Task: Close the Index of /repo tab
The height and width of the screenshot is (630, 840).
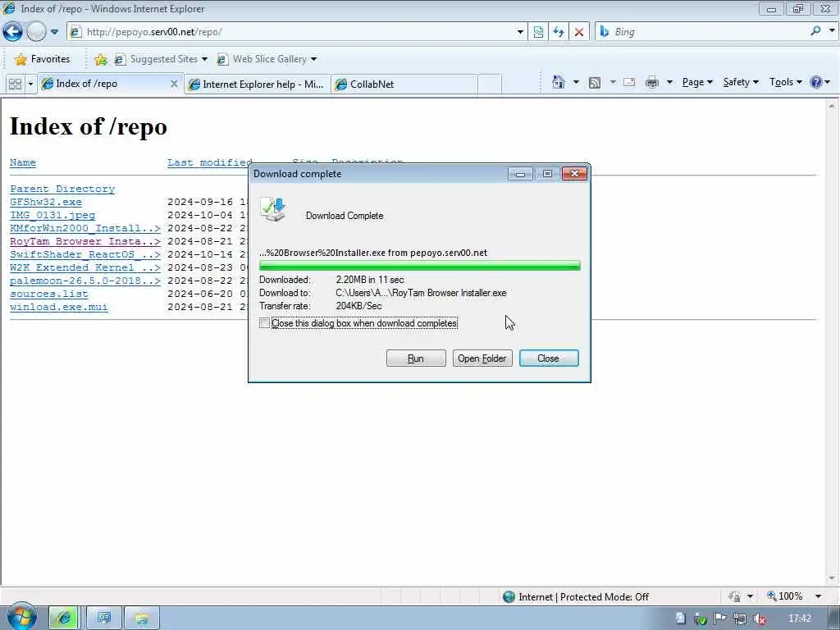Action: tap(174, 84)
